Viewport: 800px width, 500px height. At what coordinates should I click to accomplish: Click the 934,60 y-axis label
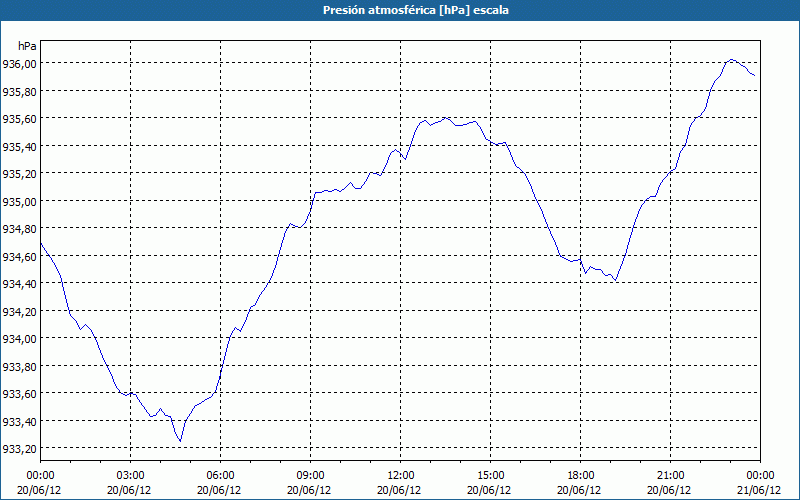19,256
